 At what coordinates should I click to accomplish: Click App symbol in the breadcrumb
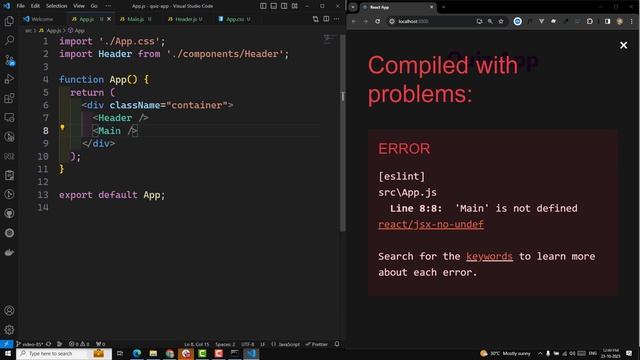coord(76,30)
